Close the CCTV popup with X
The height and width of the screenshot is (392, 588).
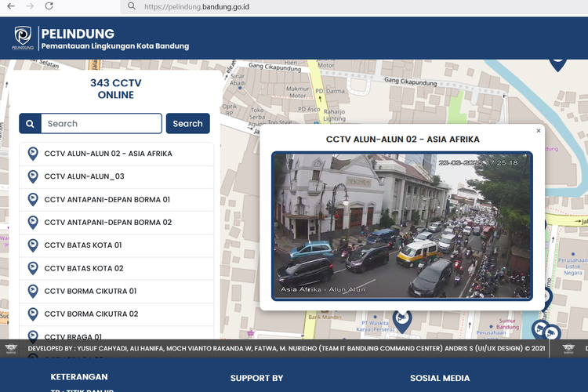(x=539, y=131)
